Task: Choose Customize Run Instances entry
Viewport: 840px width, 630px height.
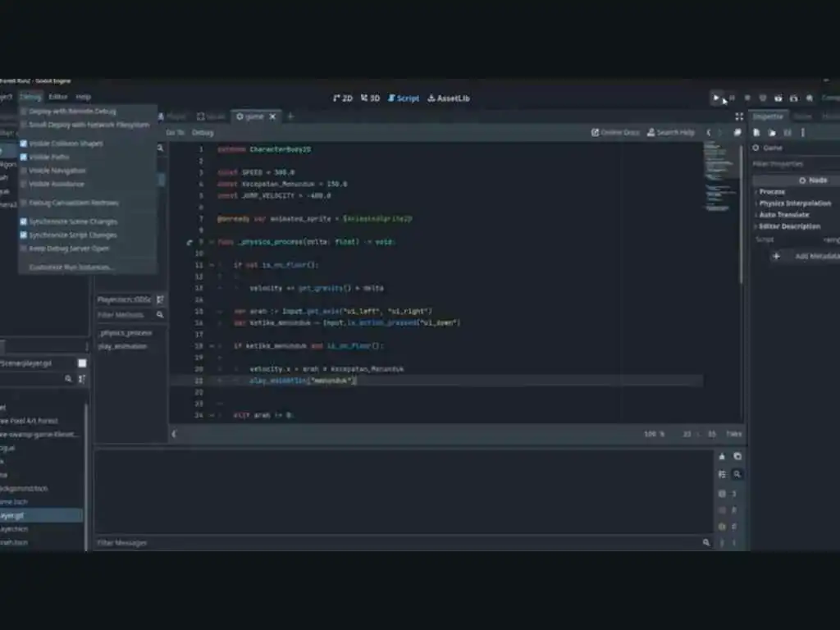Action: [x=71, y=267]
